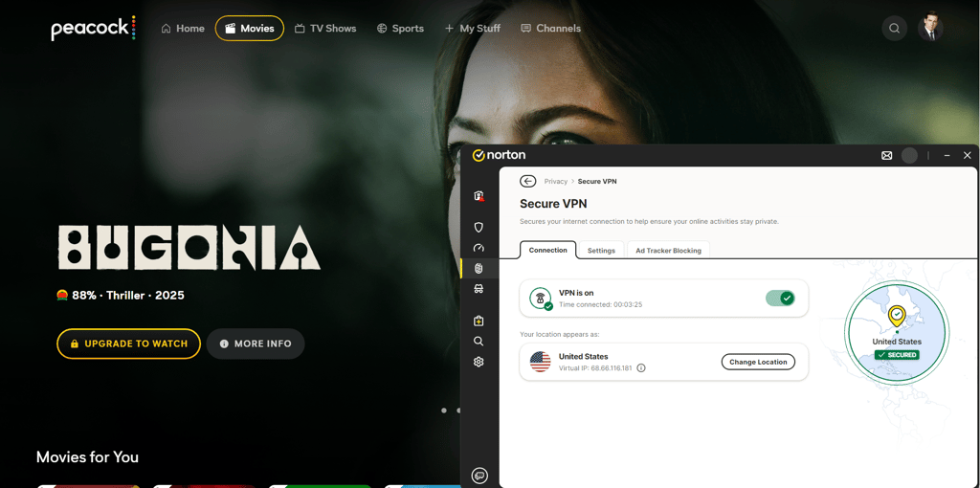The height and width of the screenshot is (488, 980).
Task: Go to Peacock Home
Action: 183,28
